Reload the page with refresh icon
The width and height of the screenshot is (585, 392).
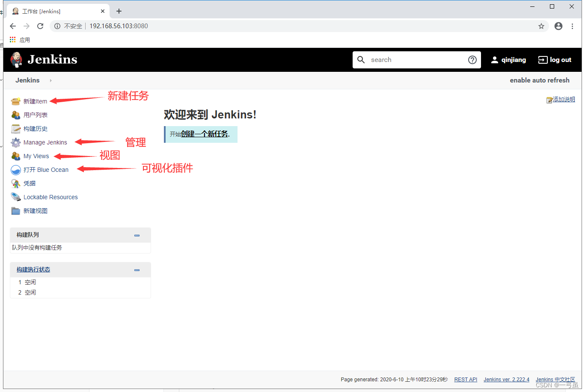[x=40, y=26]
